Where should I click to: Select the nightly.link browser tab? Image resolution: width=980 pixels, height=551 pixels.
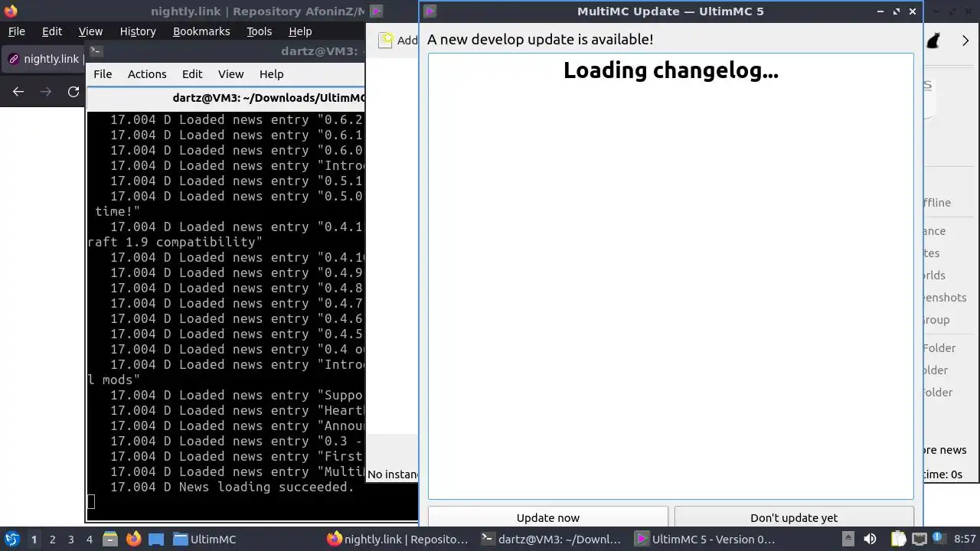[44, 59]
